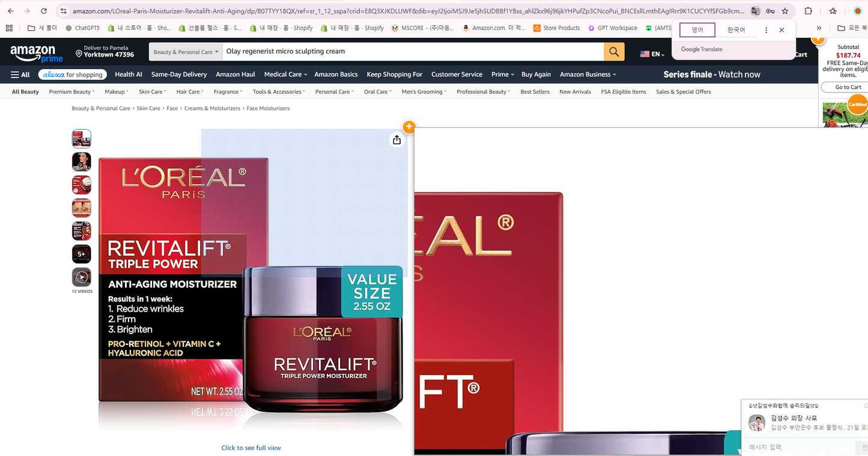
Task: Open the Chrome apps grid icon
Action: click(x=9, y=28)
